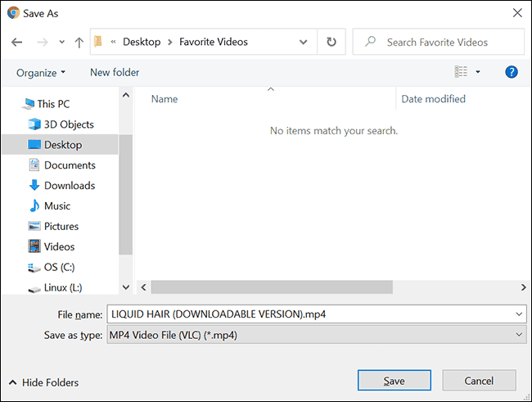Open the view options dropdown arrow
This screenshot has height=402, width=532.
click(x=478, y=72)
